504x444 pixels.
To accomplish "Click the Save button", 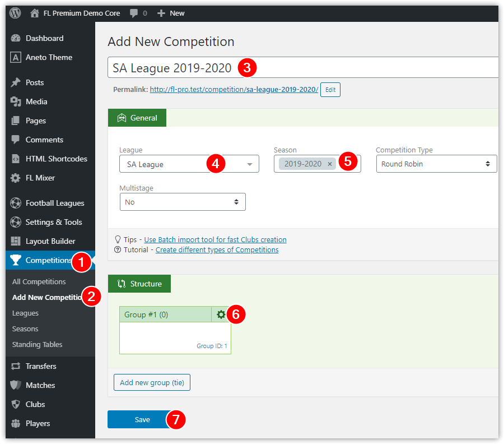I will click(142, 419).
